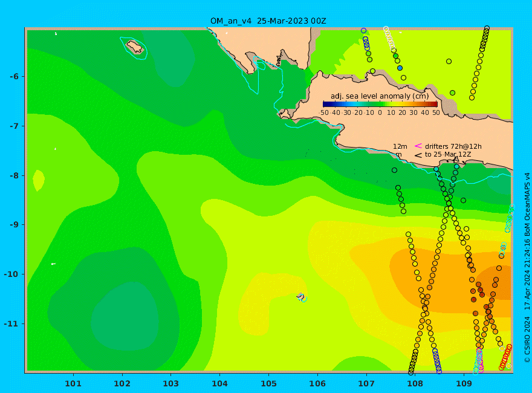
Task: Click longitude axis label 101
Action: 73,384
